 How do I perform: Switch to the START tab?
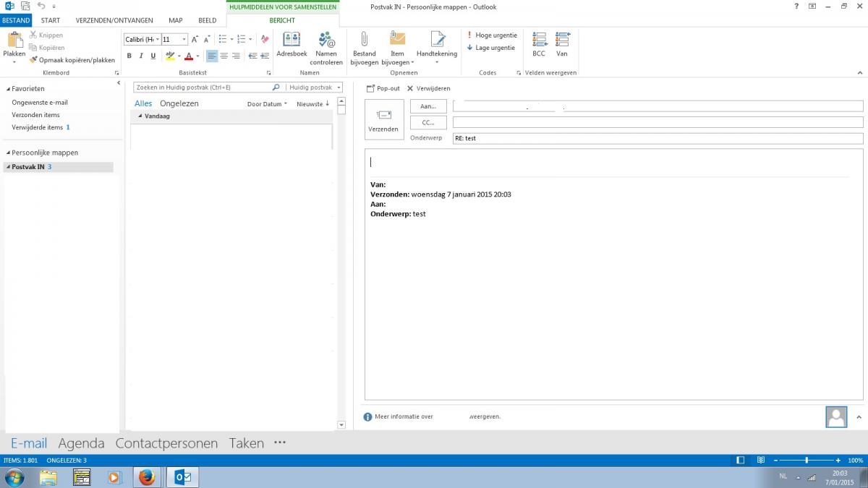[51, 20]
